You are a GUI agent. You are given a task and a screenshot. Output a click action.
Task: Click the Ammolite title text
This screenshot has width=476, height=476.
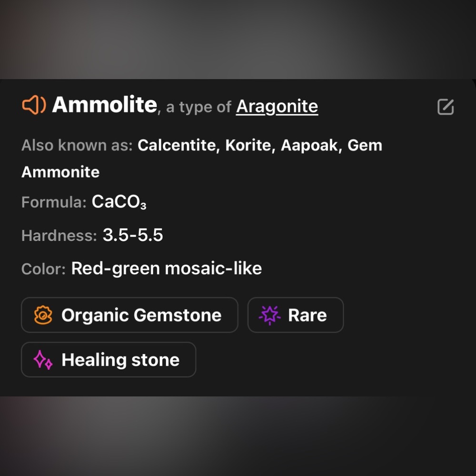click(104, 105)
